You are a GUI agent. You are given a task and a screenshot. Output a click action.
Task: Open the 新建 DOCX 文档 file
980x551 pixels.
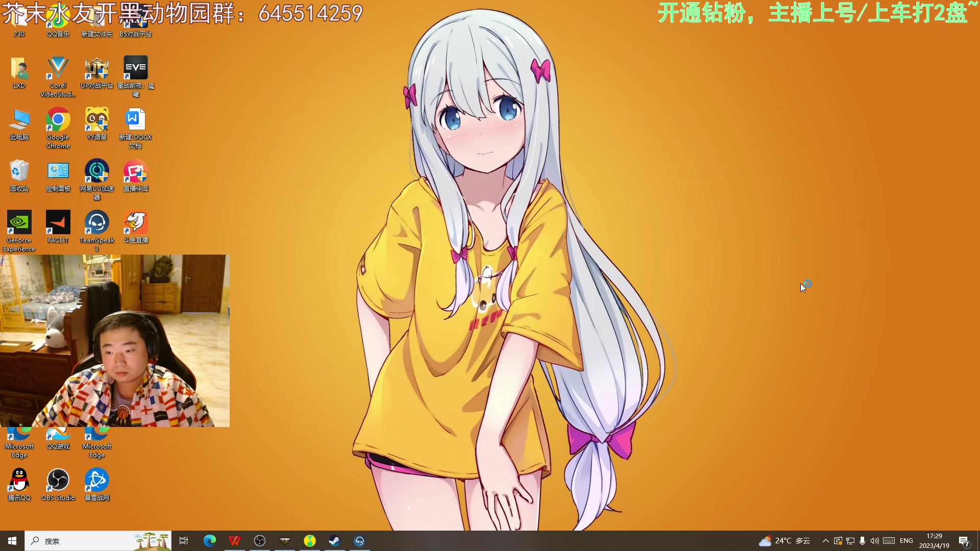tap(135, 128)
